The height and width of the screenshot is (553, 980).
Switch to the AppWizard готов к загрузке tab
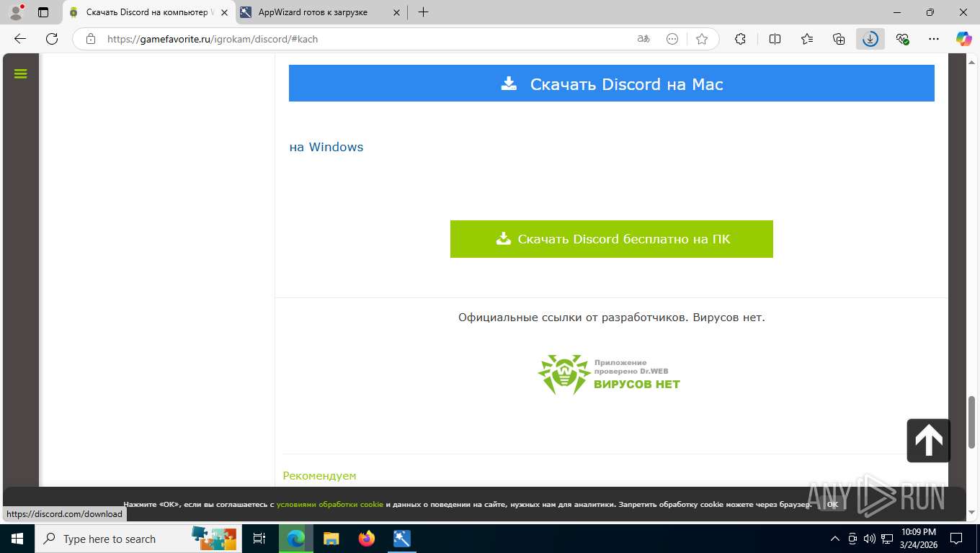320,12
